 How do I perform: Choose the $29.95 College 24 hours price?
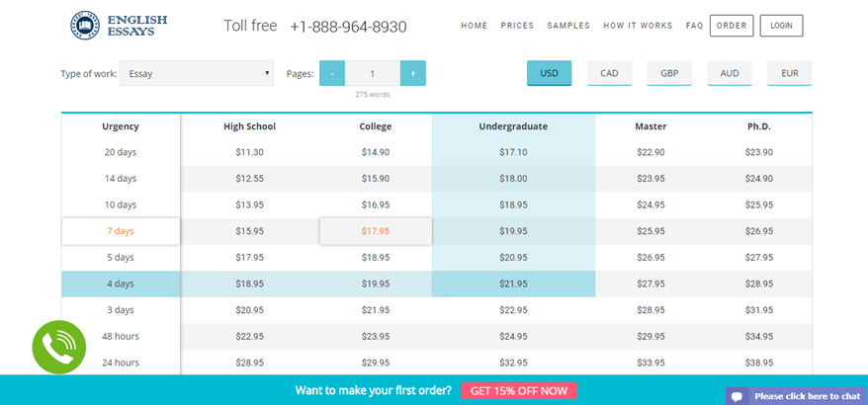click(x=376, y=363)
